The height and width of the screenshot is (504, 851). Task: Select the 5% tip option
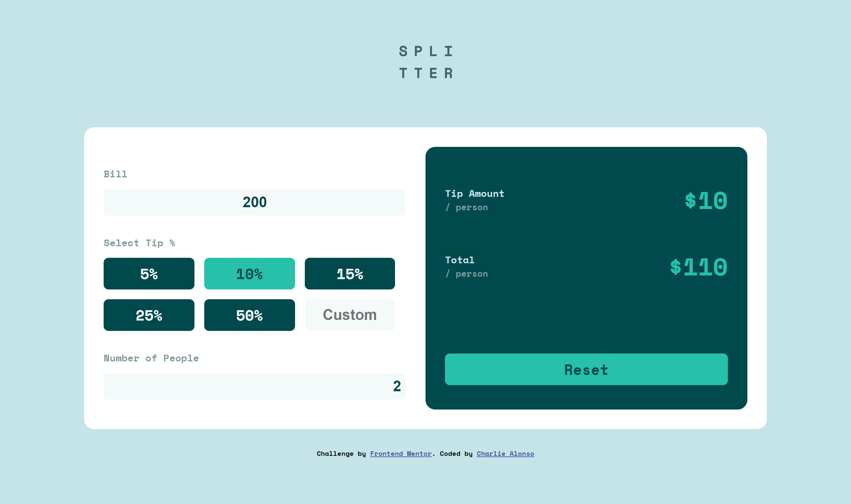(x=149, y=274)
